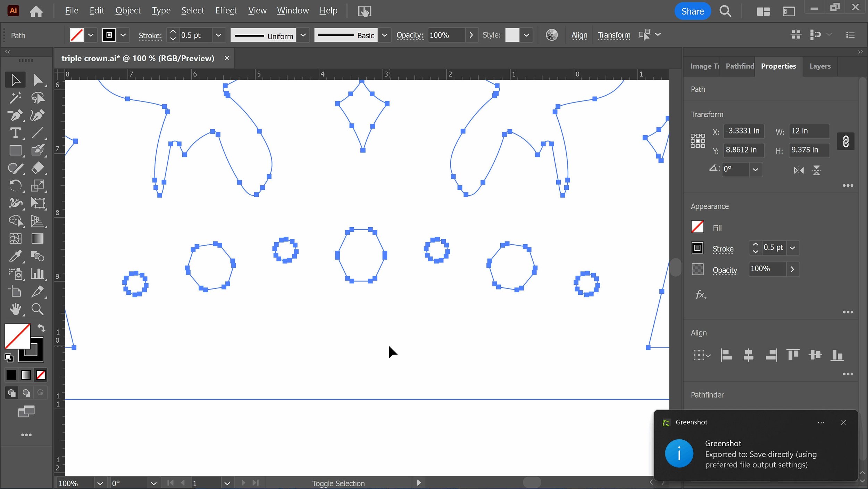
Task: Click the Stroke swatch in Appearance
Action: tap(697, 248)
